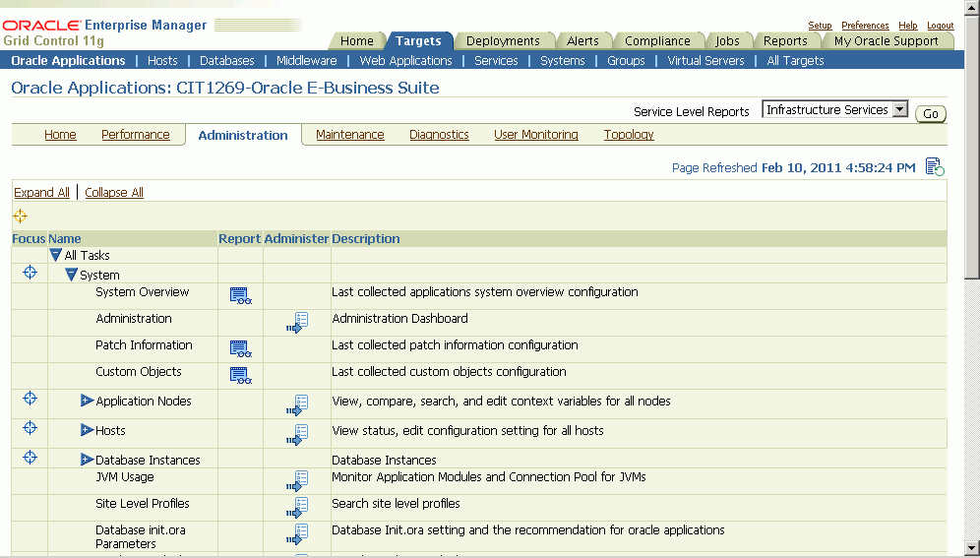Select JVM Usage row name
Image resolution: width=980 pixels, height=558 pixels.
coord(124,476)
